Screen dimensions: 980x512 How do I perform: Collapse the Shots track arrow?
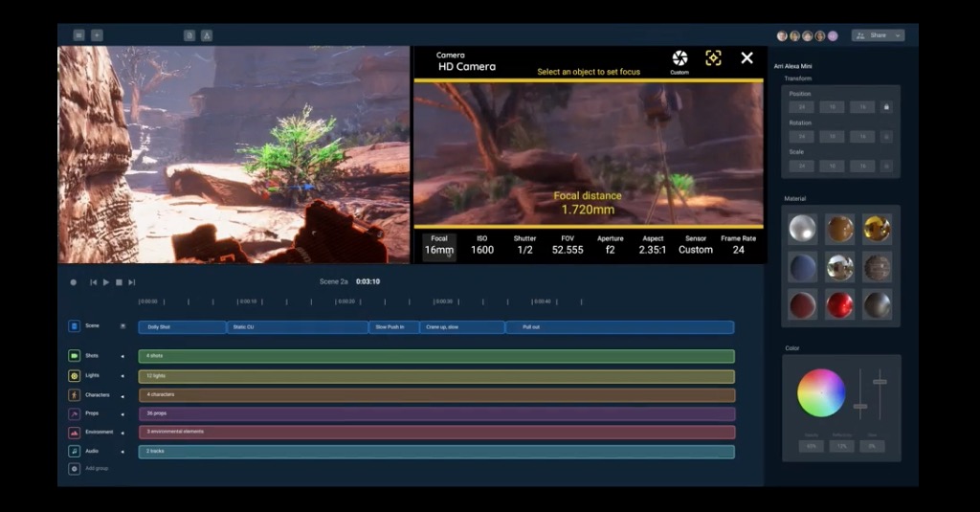coord(122,356)
